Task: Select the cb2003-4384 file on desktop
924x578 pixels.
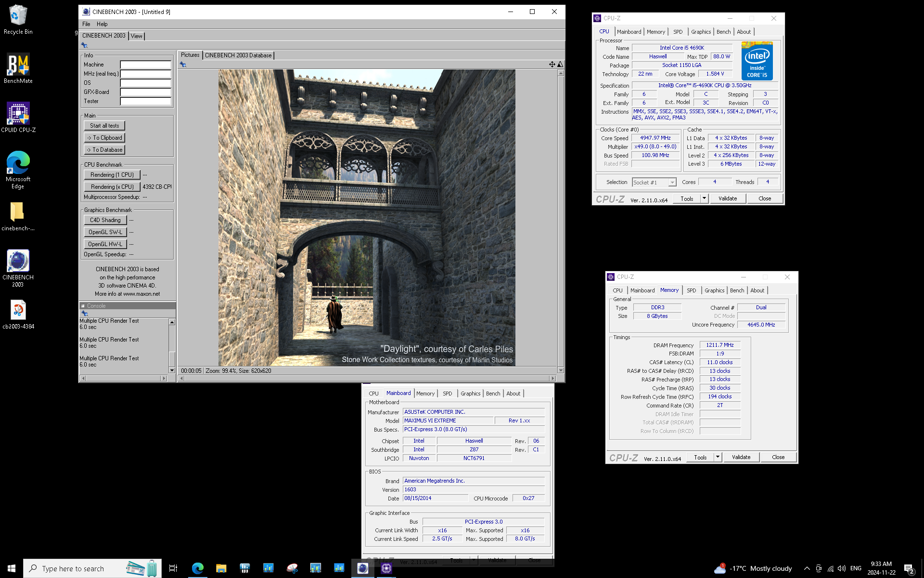Action: pos(18,315)
